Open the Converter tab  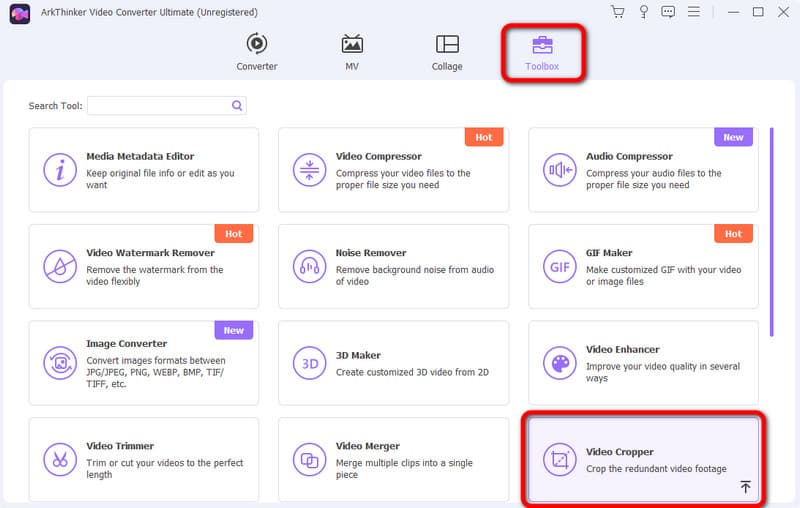[x=257, y=52]
